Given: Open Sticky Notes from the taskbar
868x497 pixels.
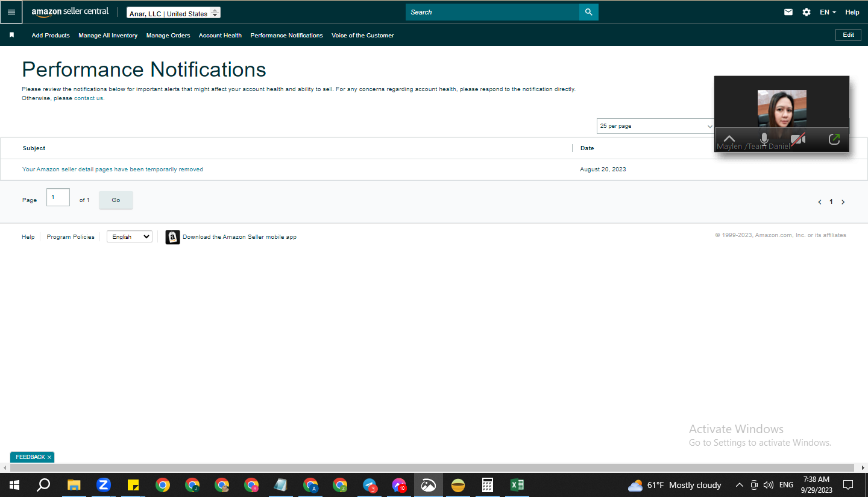Looking at the screenshot, I should (133, 485).
